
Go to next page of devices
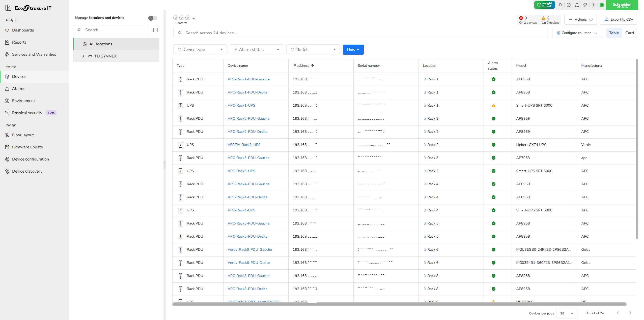click(x=630, y=313)
